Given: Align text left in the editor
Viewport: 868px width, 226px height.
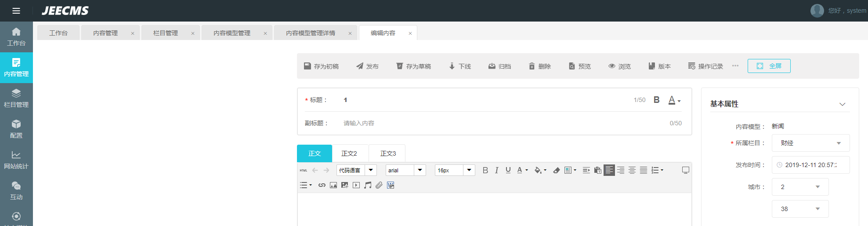Looking at the screenshot, I should tap(609, 170).
